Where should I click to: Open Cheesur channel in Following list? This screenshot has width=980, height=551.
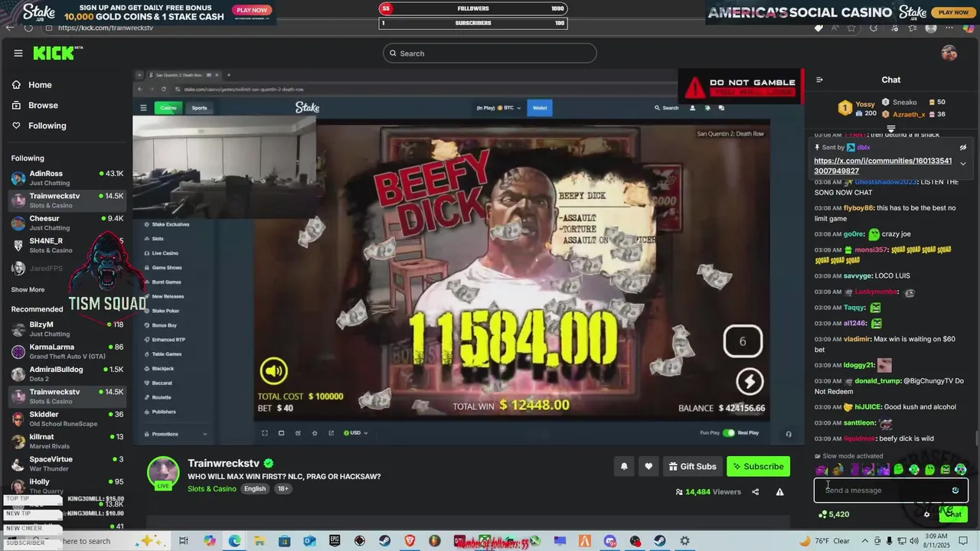coord(67,223)
